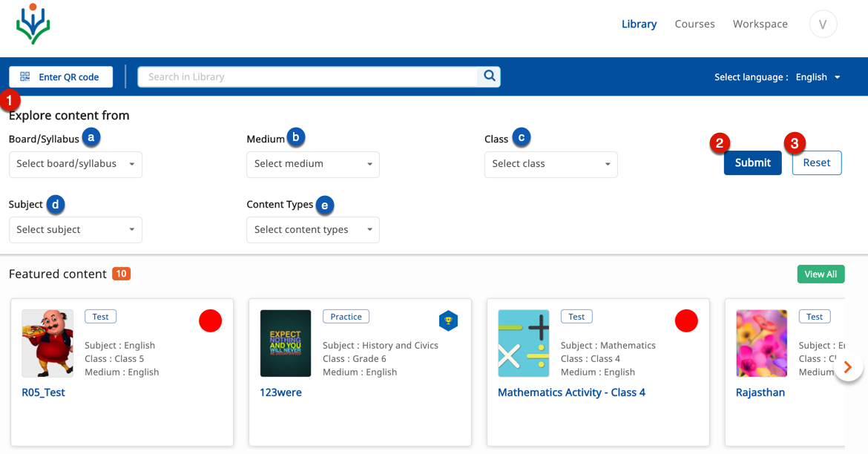
Task: Open the Mathematics Activity - Class 4 thumbnail
Action: pyautogui.click(x=524, y=343)
